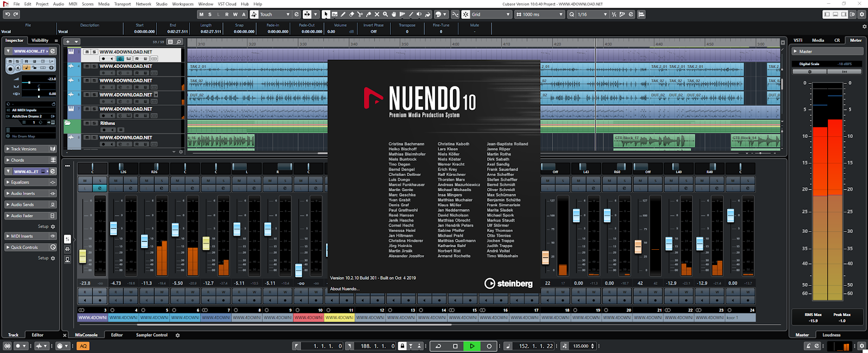Open the Workspaces menu
Image resolution: width=868 pixels, height=353 pixels.
pyautogui.click(x=183, y=4)
